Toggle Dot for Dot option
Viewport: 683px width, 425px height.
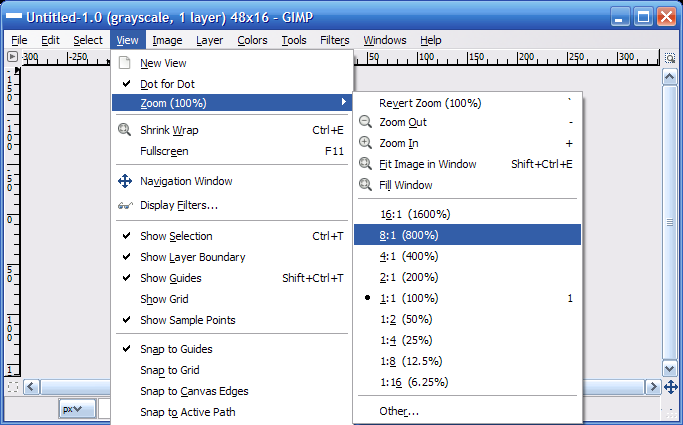[x=232, y=84]
